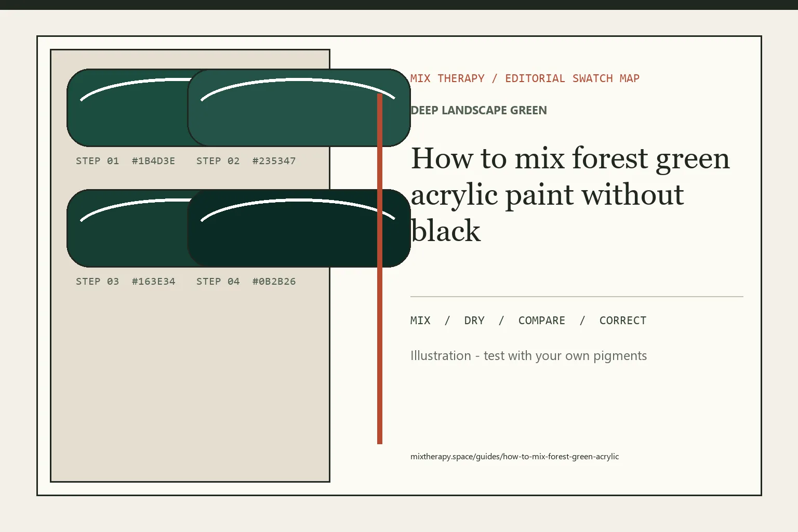Click the 'STEP 02 #235347' label
The height and width of the screenshot is (532, 798).
(x=246, y=161)
